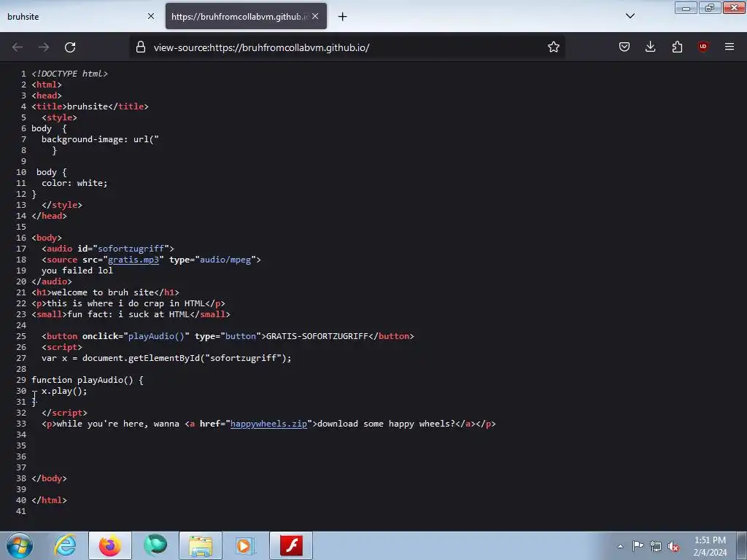Bookmark this page with the star

(x=553, y=47)
